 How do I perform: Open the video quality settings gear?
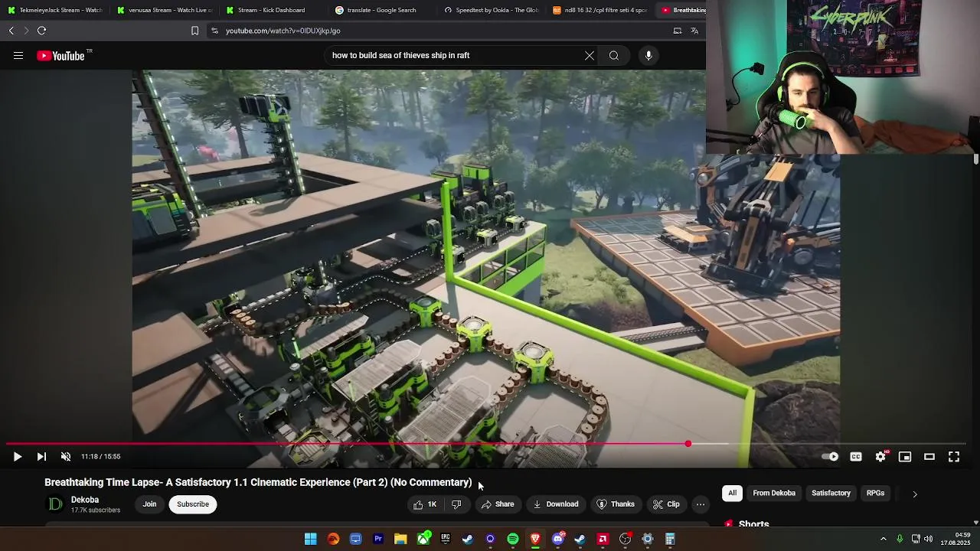(880, 457)
